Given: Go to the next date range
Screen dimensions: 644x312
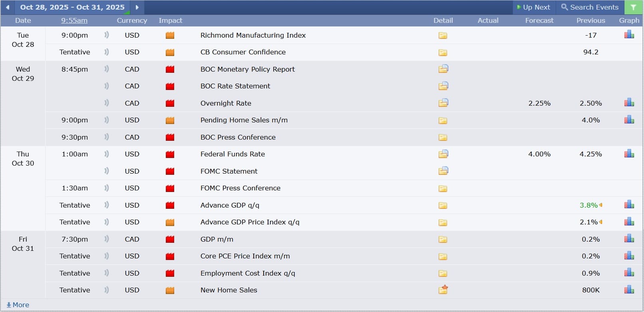Looking at the screenshot, I should coord(137,7).
